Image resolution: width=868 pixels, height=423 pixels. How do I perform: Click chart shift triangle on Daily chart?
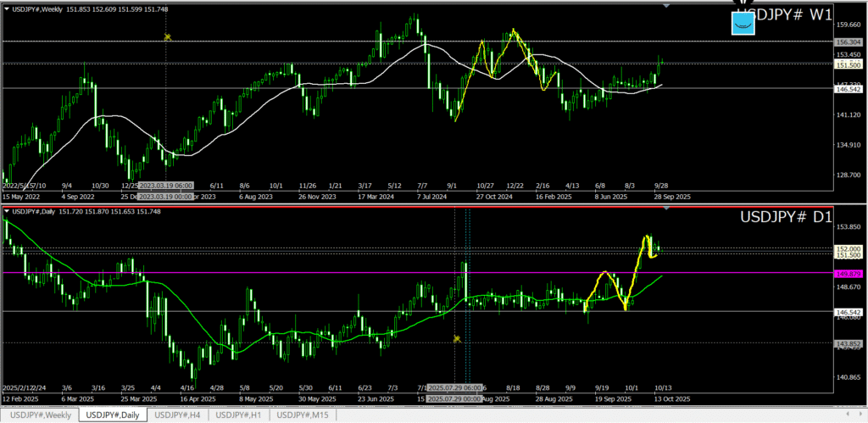pos(665,209)
